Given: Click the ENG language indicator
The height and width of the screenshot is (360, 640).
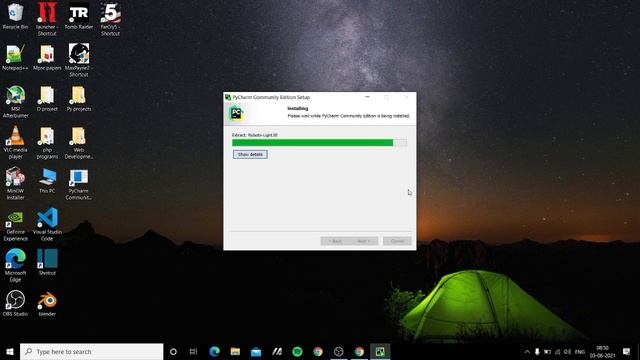Looking at the screenshot, I should pyautogui.click(x=580, y=351).
